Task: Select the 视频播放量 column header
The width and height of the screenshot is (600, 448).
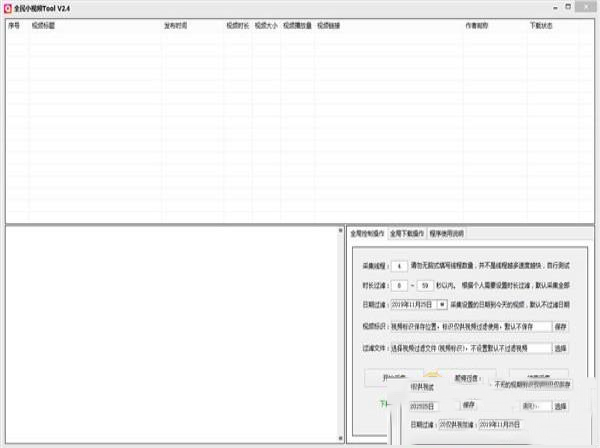Action: click(297, 26)
